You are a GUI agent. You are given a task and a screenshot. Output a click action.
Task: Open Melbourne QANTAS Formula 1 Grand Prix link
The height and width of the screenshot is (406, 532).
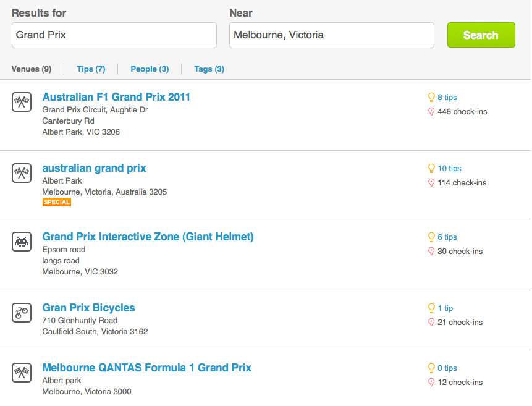(147, 368)
